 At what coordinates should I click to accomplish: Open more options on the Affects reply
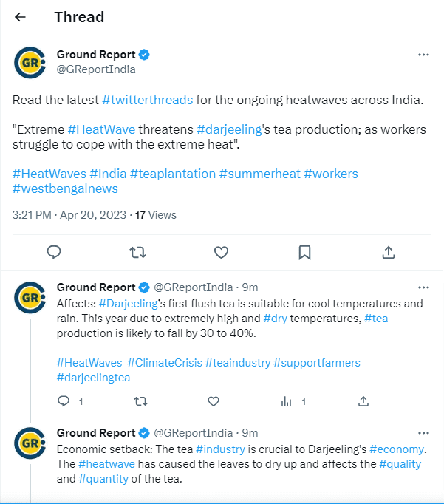[423, 287]
